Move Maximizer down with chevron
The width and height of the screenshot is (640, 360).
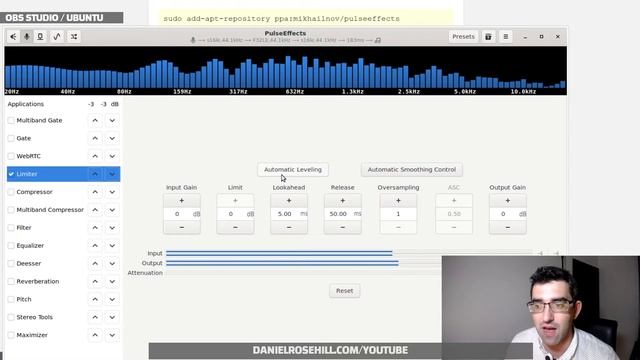tap(112, 335)
